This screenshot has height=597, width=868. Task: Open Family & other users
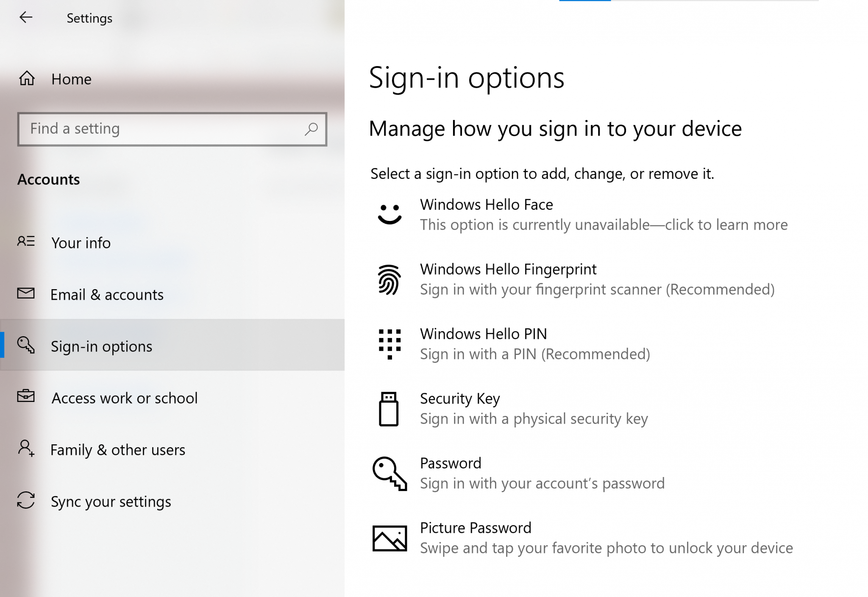point(172,449)
